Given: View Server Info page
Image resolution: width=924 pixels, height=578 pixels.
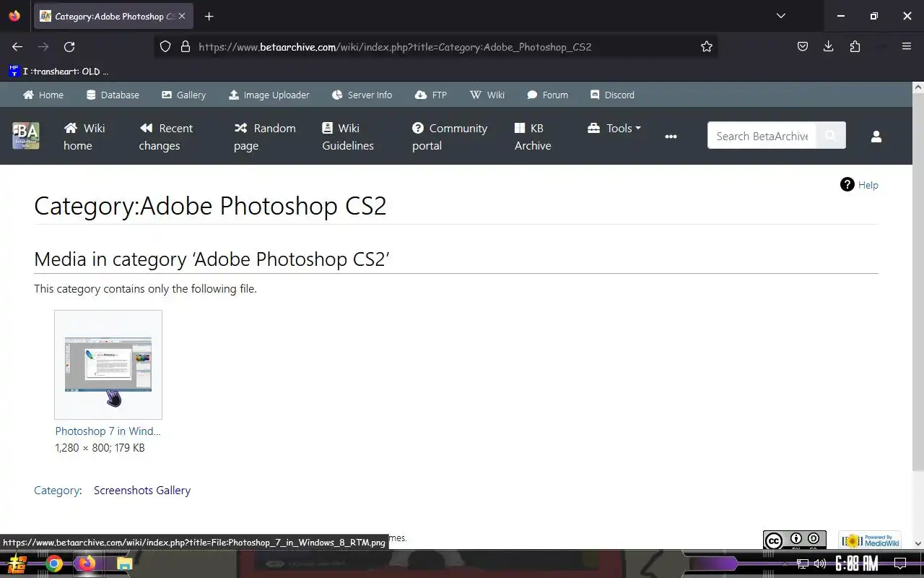Looking at the screenshot, I should (362, 95).
